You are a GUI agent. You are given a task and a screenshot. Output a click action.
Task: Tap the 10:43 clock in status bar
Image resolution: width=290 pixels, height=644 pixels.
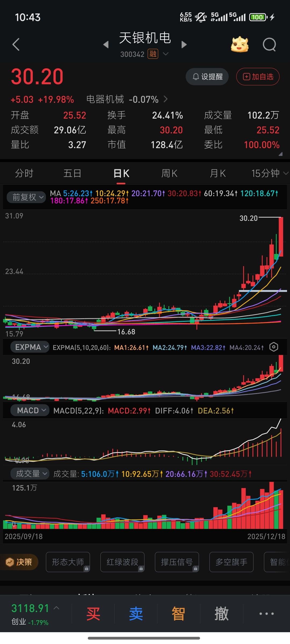coord(28,17)
